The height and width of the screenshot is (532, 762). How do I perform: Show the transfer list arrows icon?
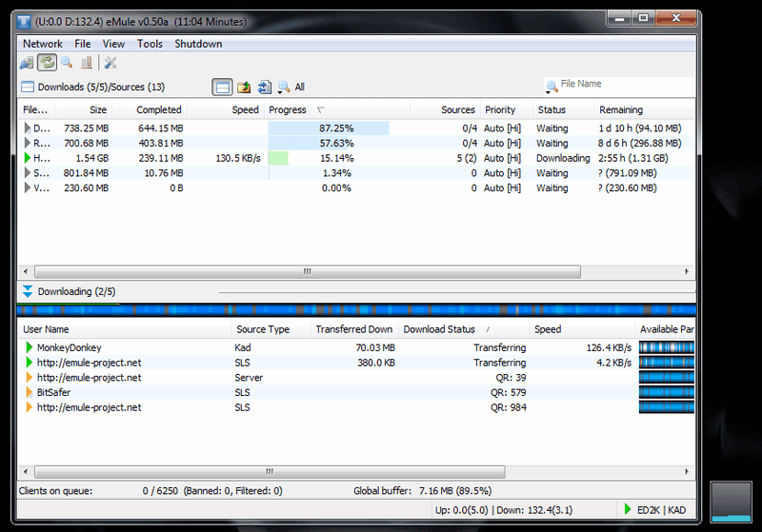pyautogui.click(x=265, y=88)
